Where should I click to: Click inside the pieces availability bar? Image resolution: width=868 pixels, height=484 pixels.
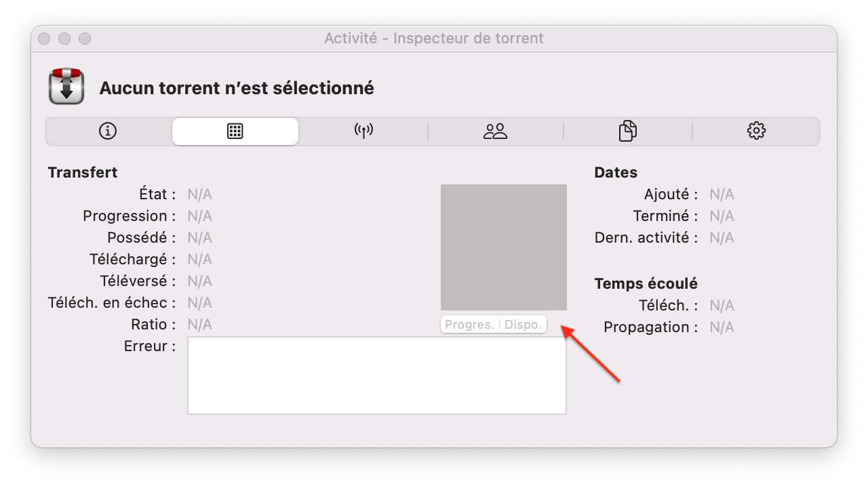point(503,247)
